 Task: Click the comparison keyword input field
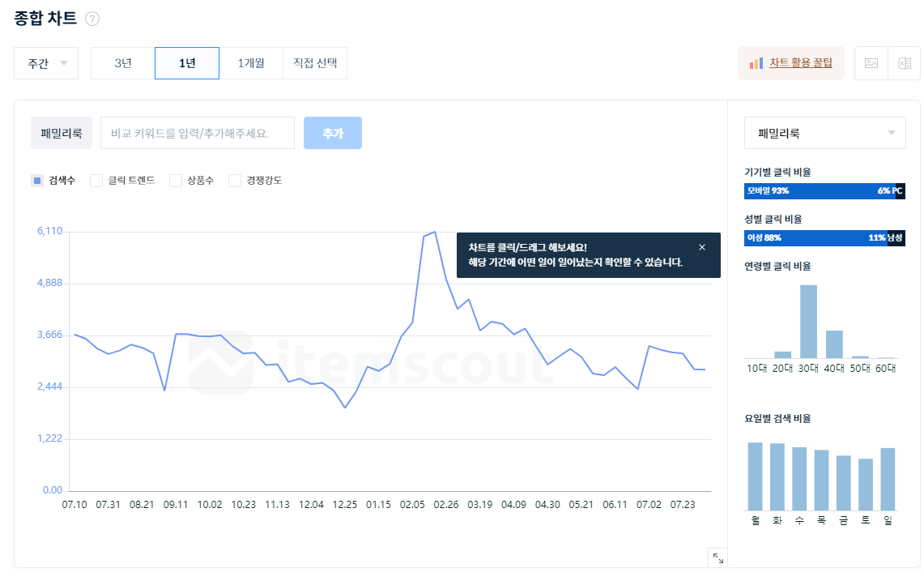point(198,134)
